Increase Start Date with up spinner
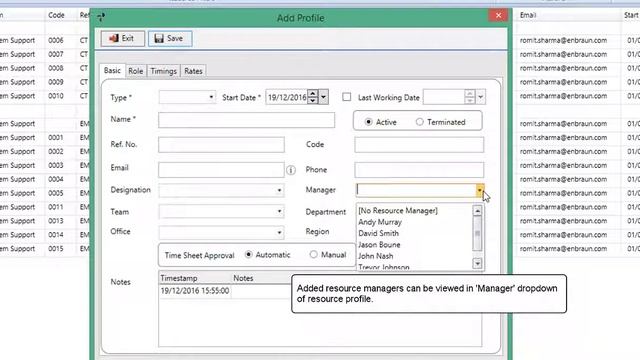Screen dimensions: 640x360 [x=313, y=93]
